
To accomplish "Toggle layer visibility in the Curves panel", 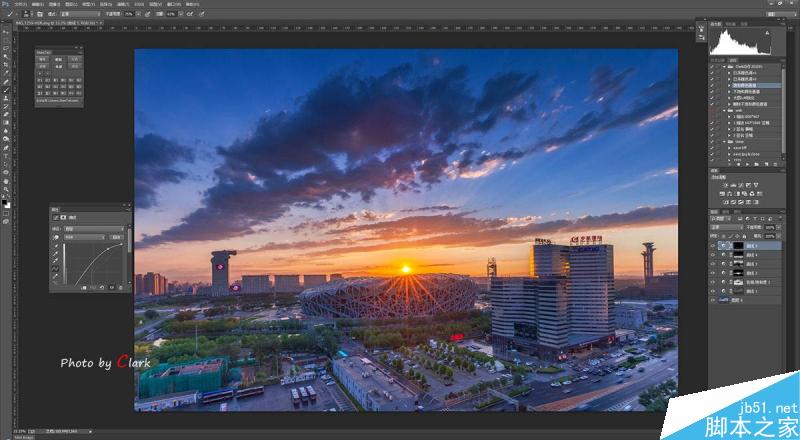I will pos(112,287).
